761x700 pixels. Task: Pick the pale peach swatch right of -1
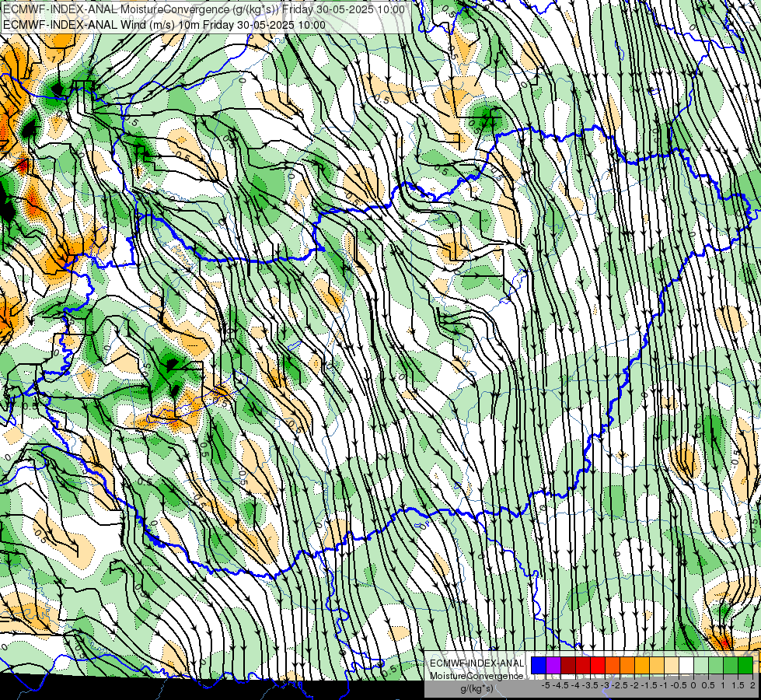pos(672,665)
